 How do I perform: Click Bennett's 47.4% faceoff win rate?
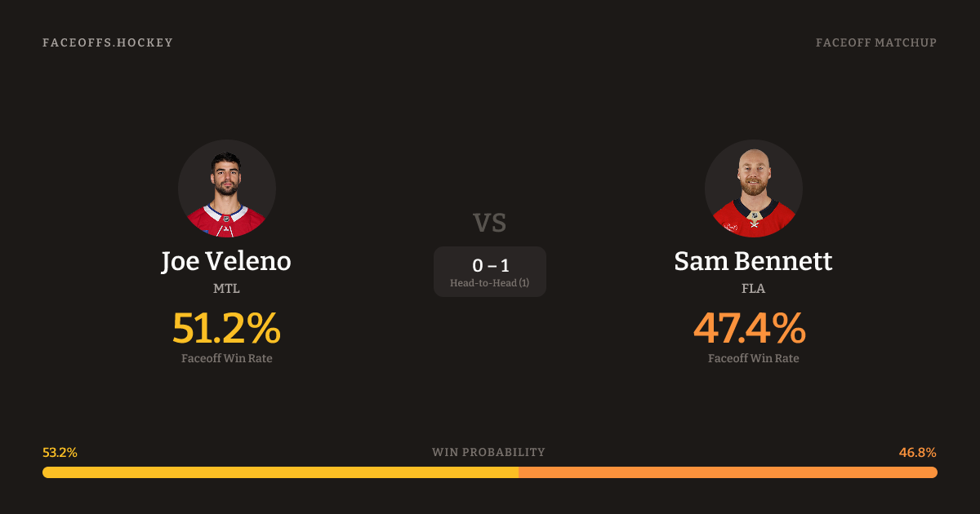point(750,328)
